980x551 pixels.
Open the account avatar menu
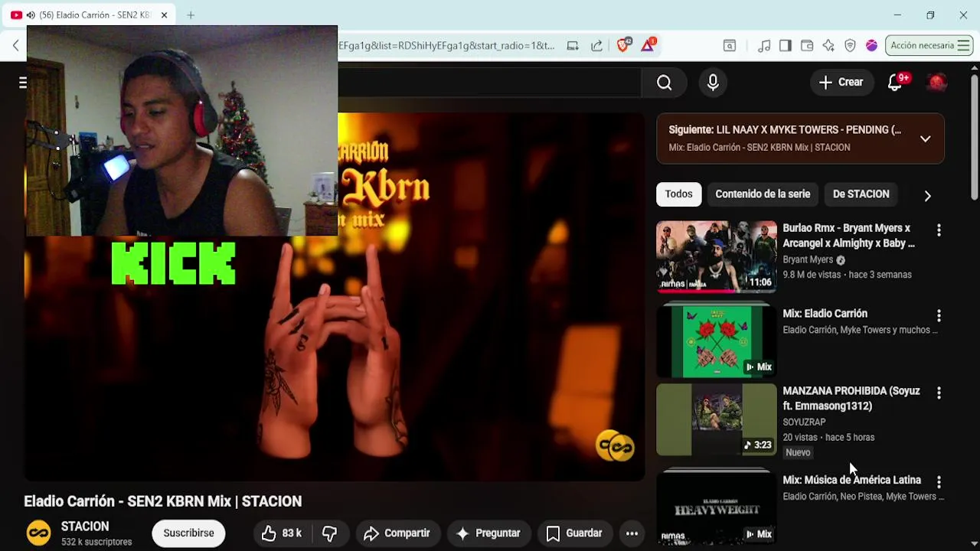[x=937, y=83]
